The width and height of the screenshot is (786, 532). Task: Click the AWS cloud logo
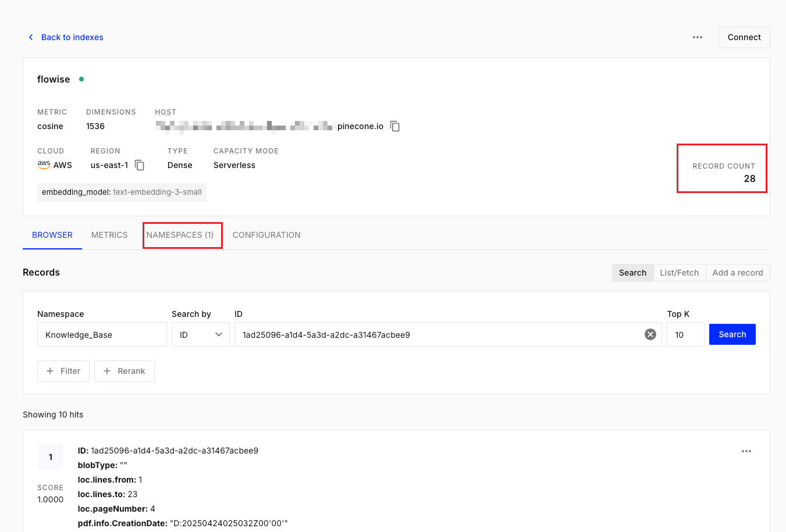point(44,165)
